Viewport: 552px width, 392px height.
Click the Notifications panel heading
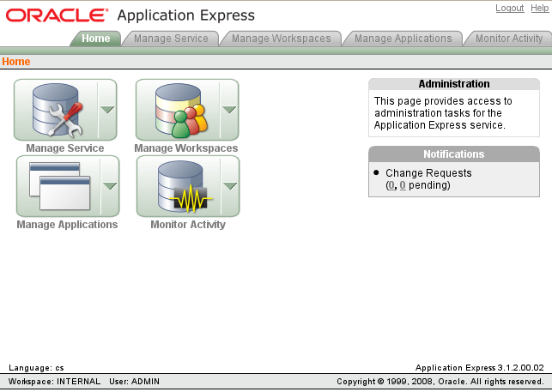coord(454,154)
